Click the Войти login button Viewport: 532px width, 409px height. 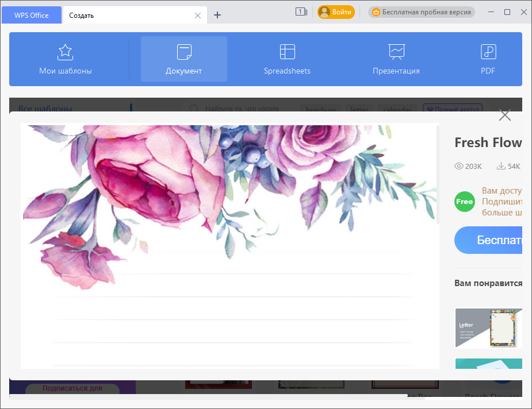[x=336, y=12]
